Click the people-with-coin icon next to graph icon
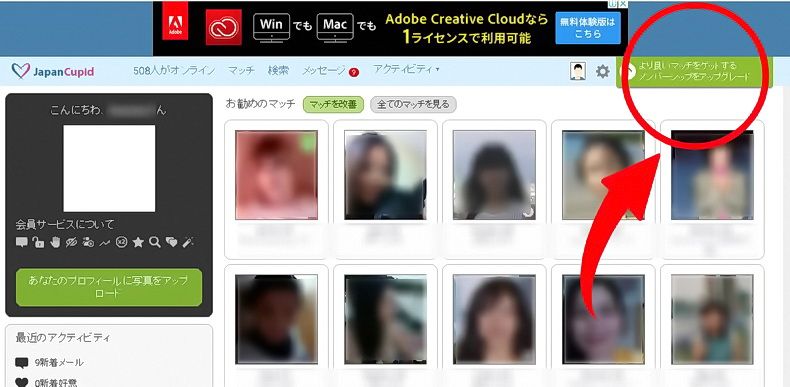790x387 pixels. tap(88, 242)
